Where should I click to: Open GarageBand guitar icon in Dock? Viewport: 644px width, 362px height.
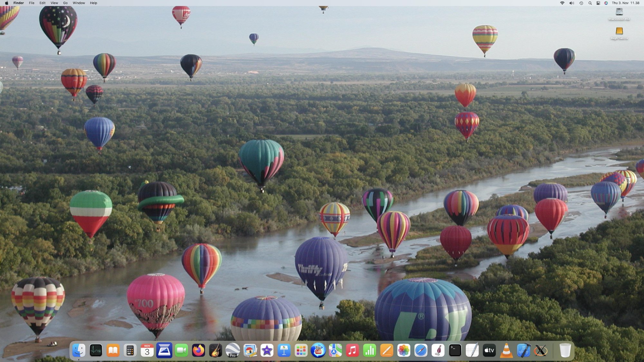[x=215, y=350]
